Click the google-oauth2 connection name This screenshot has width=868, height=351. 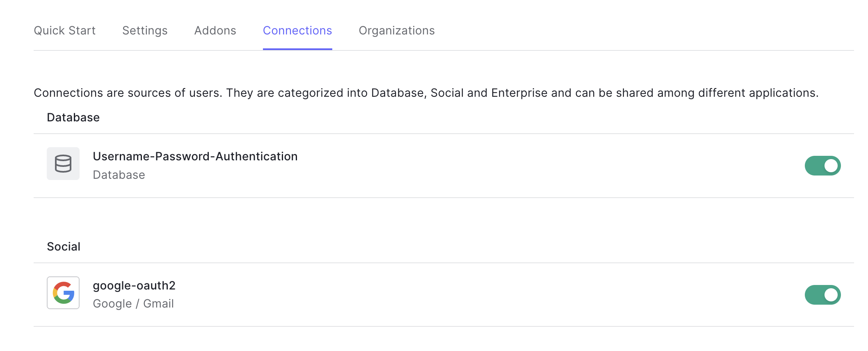pyautogui.click(x=134, y=285)
